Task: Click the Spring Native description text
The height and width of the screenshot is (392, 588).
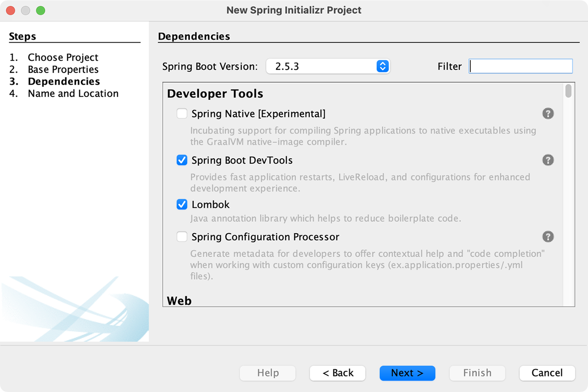Action: (x=363, y=136)
